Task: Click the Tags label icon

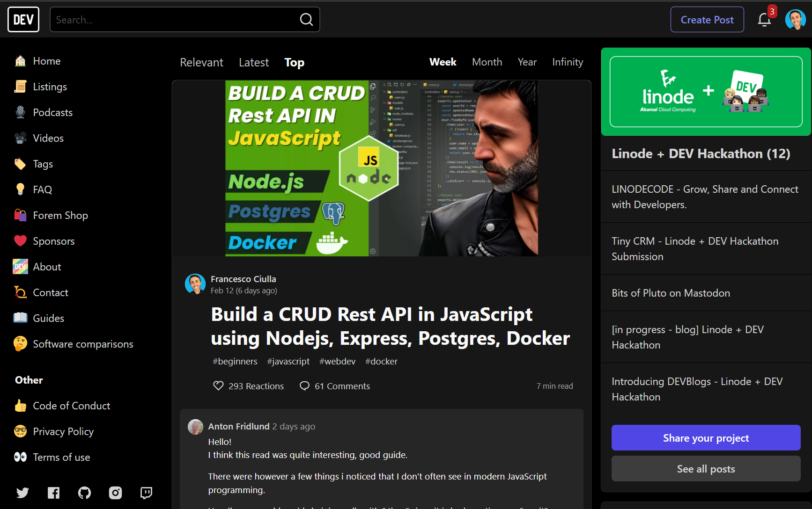Action: coord(20,164)
